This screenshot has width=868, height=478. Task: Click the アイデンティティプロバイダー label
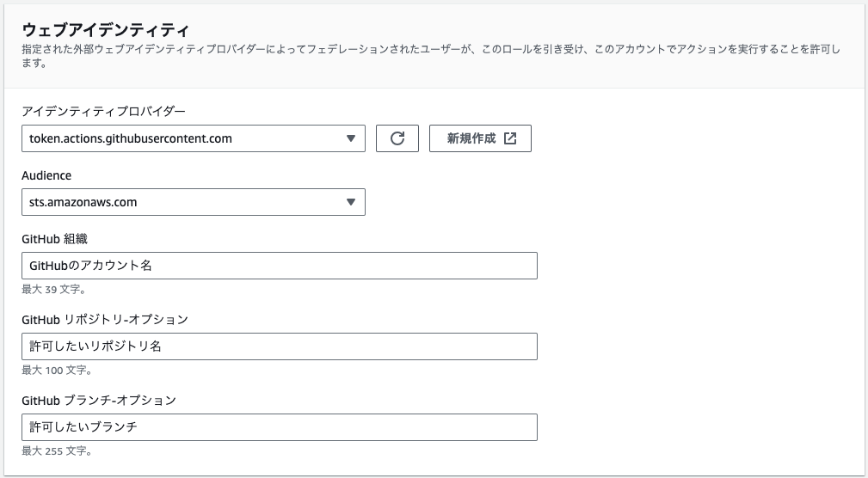pos(103,111)
